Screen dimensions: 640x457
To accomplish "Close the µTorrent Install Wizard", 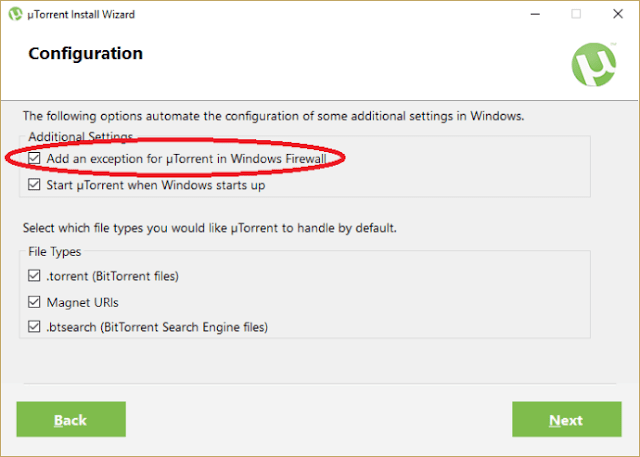I will (618, 14).
